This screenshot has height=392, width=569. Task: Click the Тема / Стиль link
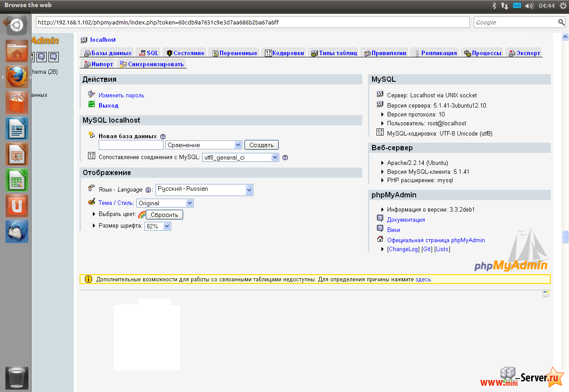tap(116, 203)
